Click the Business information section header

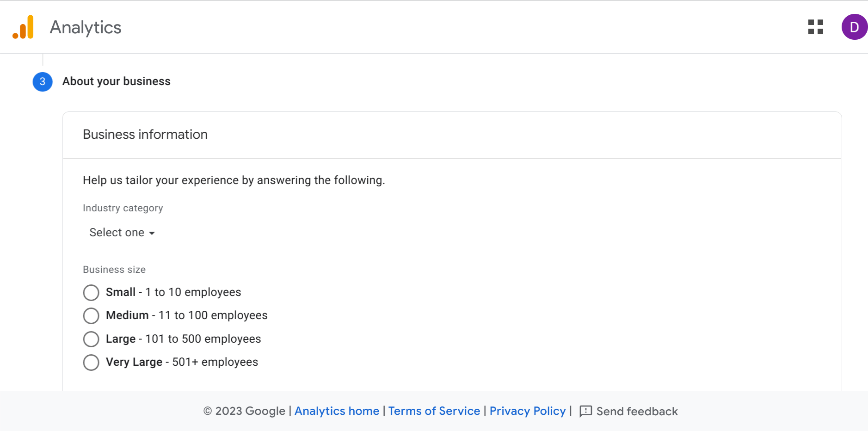pos(145,135)
